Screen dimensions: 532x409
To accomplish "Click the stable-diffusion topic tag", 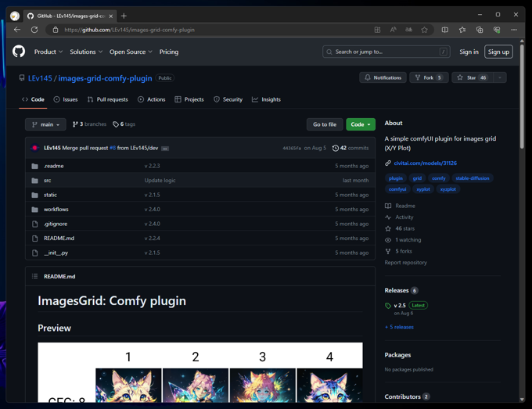I will point(473,178).
